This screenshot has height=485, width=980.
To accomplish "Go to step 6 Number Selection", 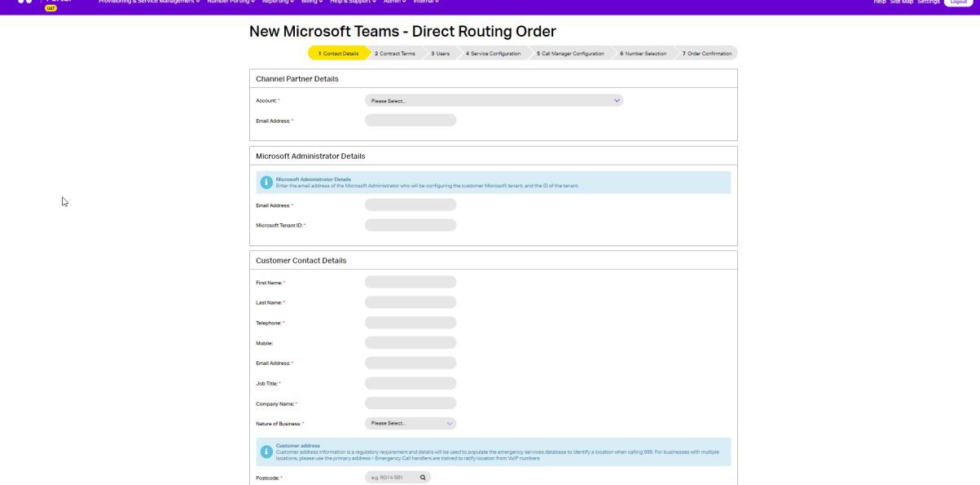I will pos(643,53).
